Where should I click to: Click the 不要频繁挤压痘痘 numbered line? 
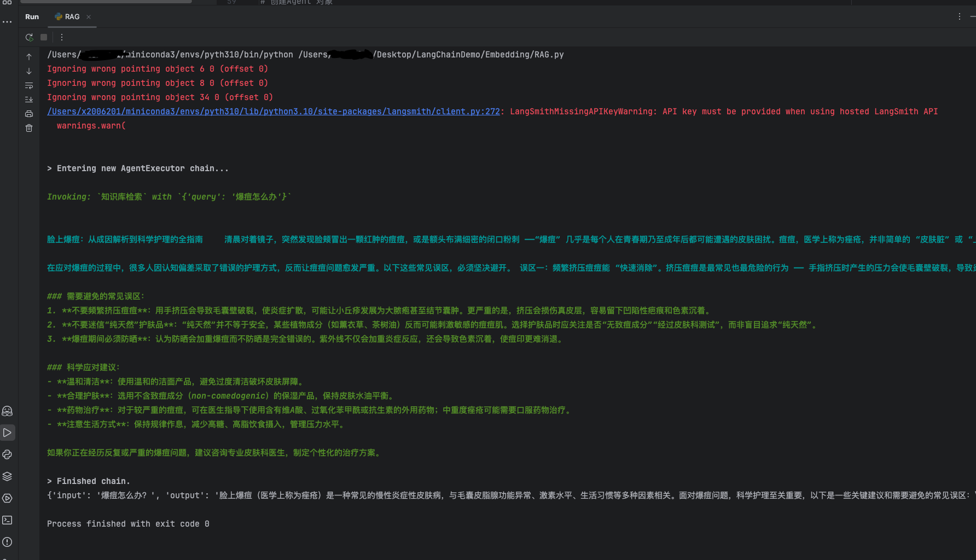[380, 311]
